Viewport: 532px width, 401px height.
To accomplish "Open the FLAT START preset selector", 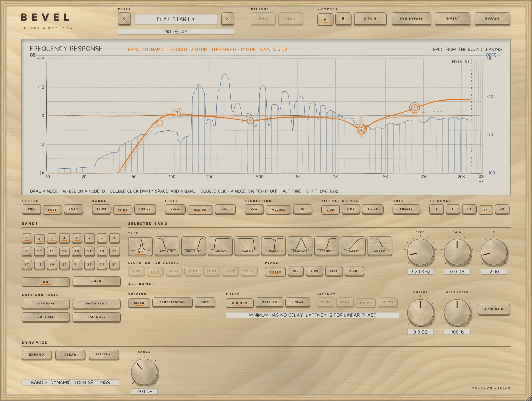I will point(176,19).
